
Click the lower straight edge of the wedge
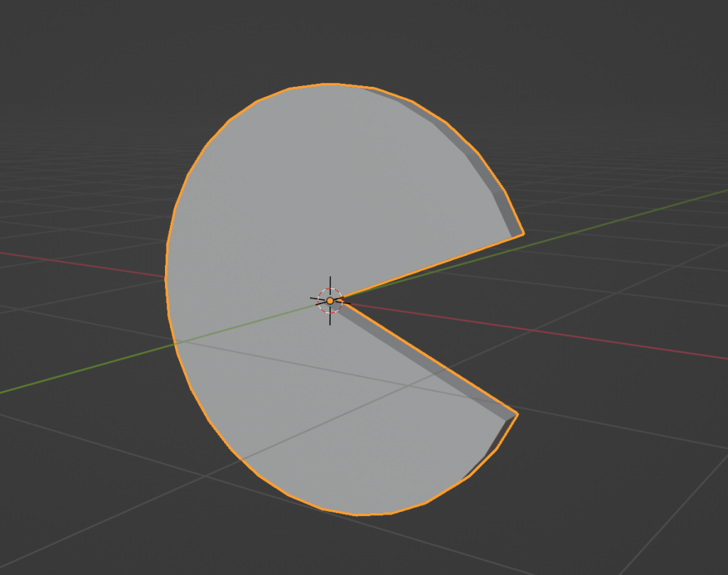click(x=427, y=357)
